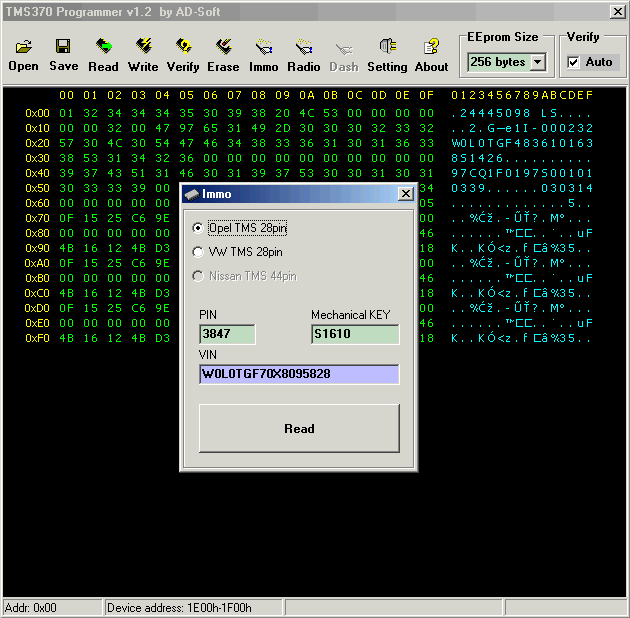Click ASCII text W0L0TGF483610163
The height and width of the screenshot is (618, 630).
[x=522, y=143]
